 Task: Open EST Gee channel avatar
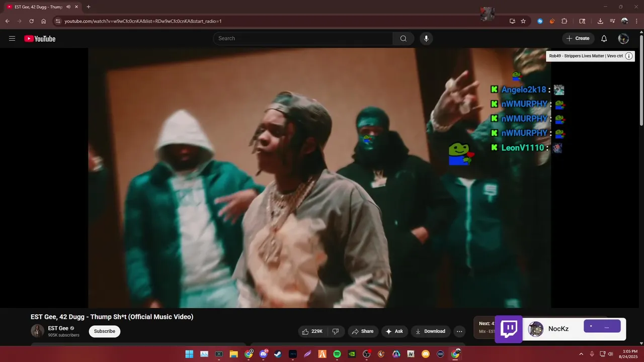(x=37, y=331)
